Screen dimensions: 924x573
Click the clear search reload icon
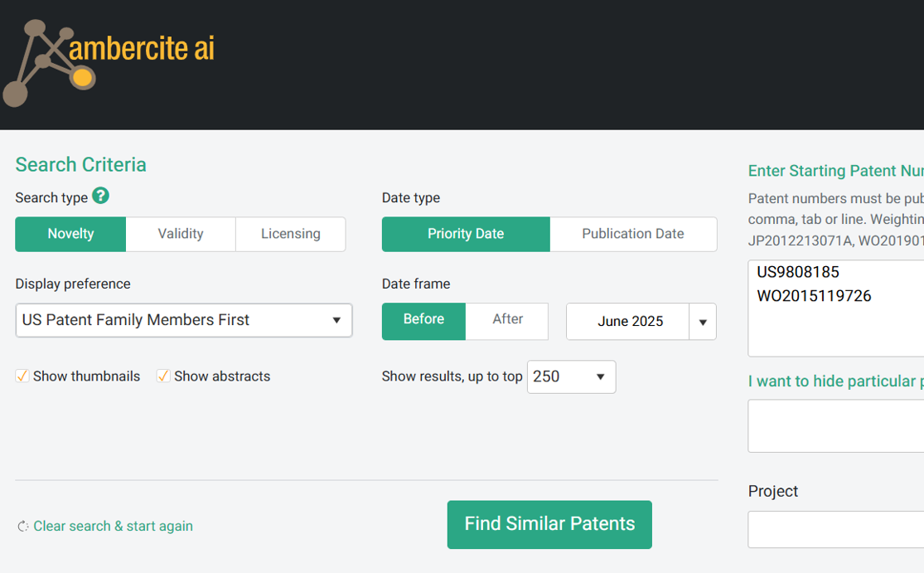(x=23, y=527)
